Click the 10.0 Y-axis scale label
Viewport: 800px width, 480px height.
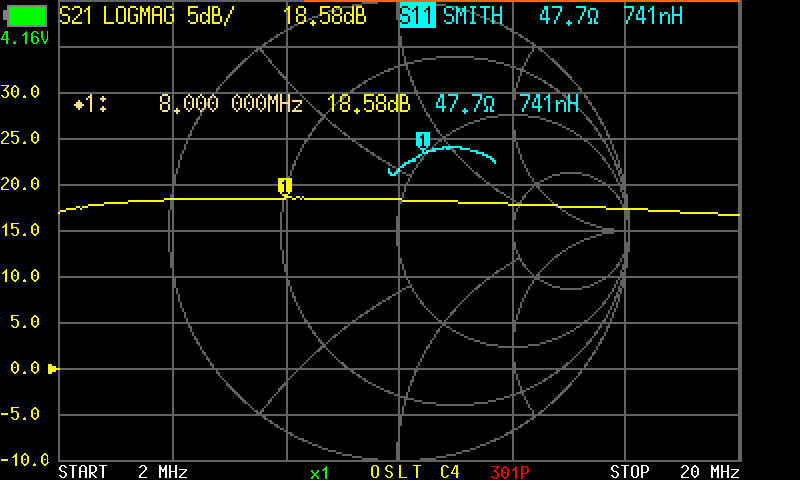click(x=20, y=276)
